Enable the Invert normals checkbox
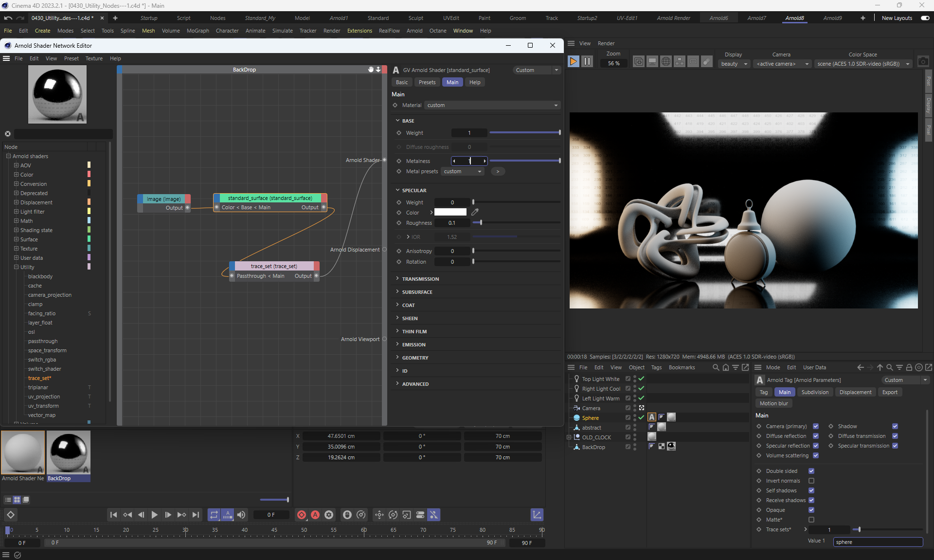The height and width of the screenshot is (560, 934). 811,481
